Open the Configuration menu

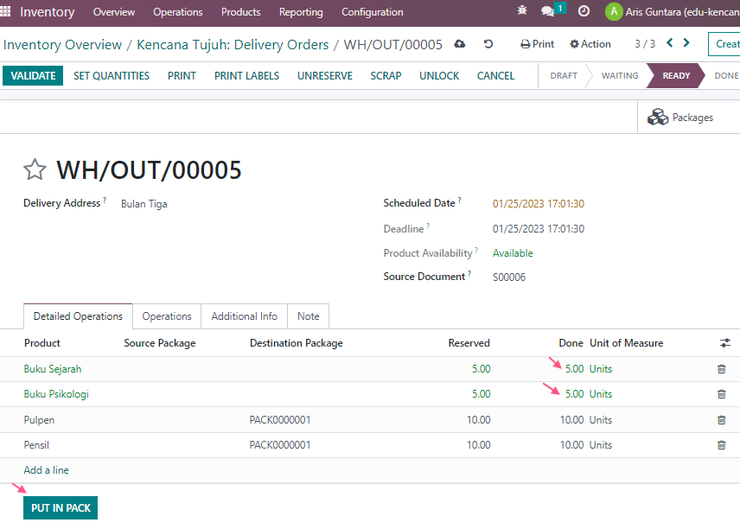click(372, 12)
